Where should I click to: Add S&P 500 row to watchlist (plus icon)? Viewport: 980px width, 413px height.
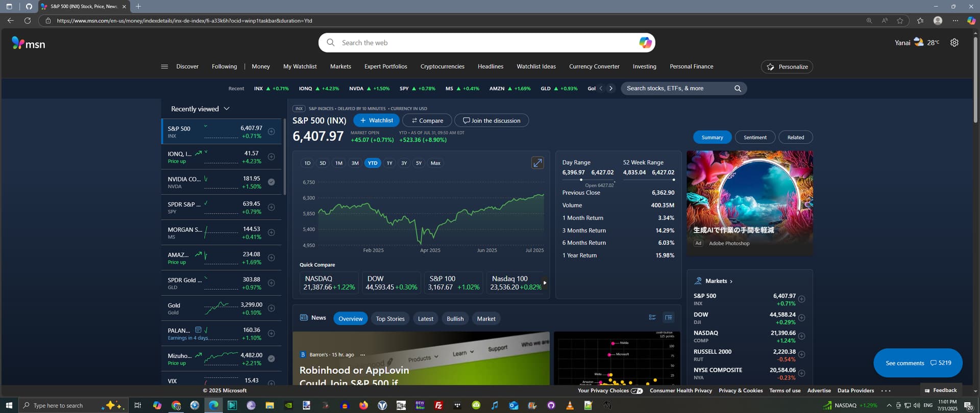pyautogui.click(x=272, y=132)
